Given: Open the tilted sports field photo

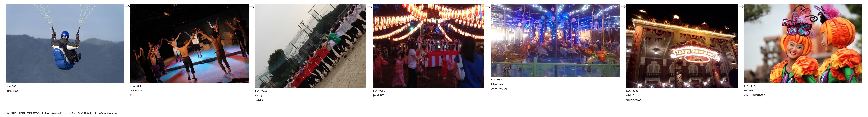Looking at the screenshot, I should (x=311, y=46).
